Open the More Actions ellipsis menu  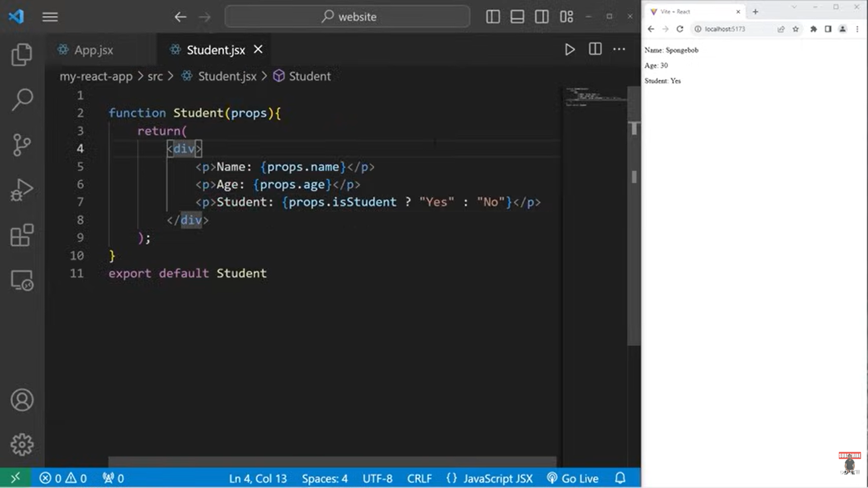click(x=619, y=49)
